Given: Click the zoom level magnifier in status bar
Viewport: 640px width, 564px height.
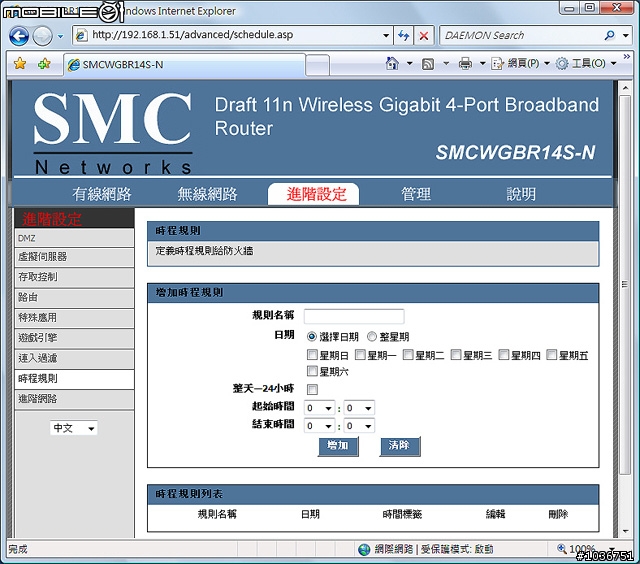Looking at the screenshot, I should (562, 549).
